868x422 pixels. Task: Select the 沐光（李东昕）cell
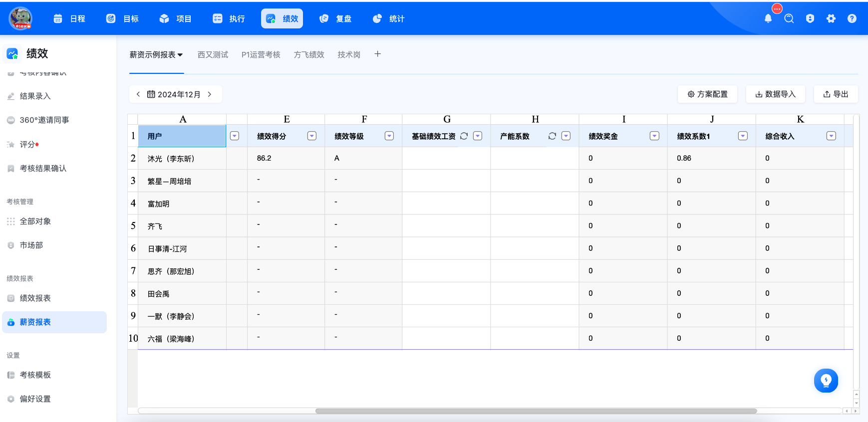pyautogui.click(x=182, y=159)
